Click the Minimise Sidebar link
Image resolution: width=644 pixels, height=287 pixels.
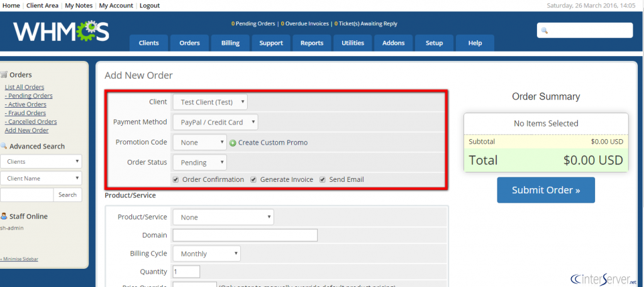coord(19,259)
